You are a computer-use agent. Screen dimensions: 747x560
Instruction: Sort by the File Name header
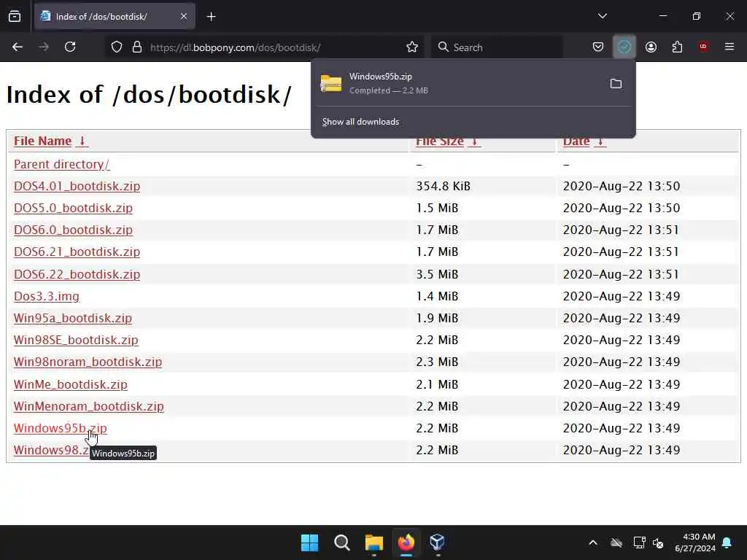[x=42, y=141]
